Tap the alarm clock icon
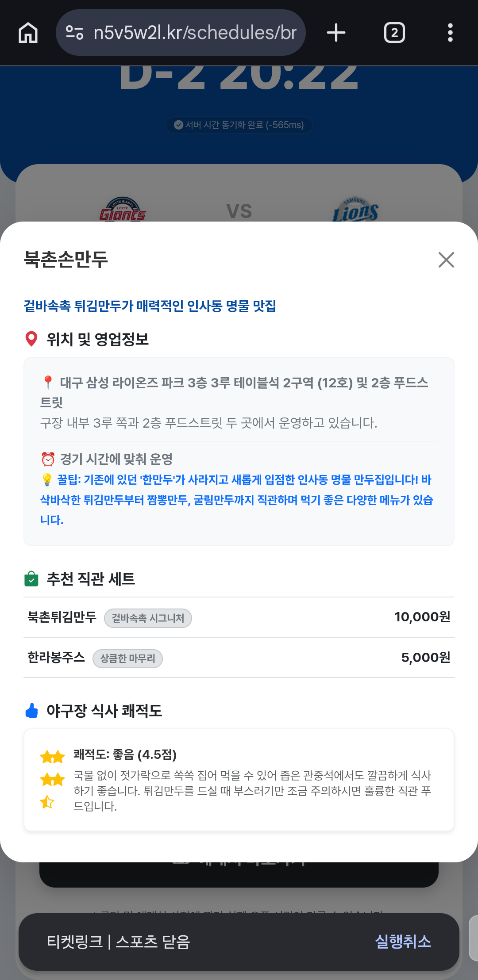This screenshot has width=478, height=980. [x=48, y=459]
